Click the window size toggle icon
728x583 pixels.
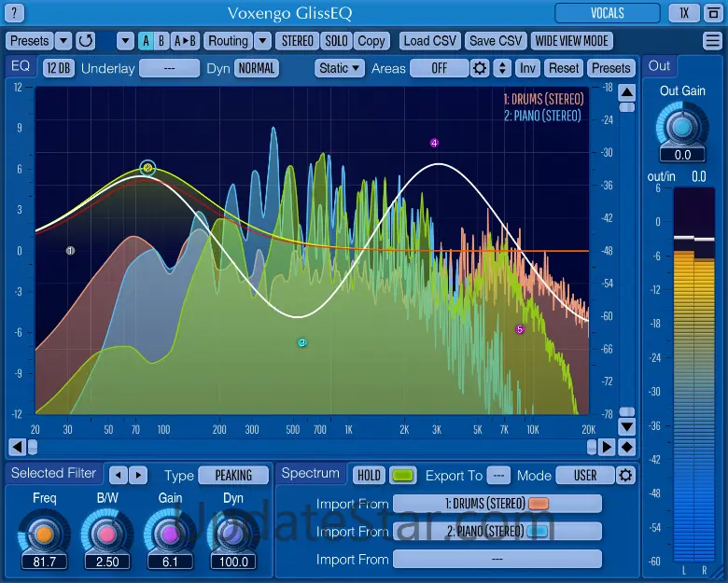pyautogui.click(x=712, y=13)
